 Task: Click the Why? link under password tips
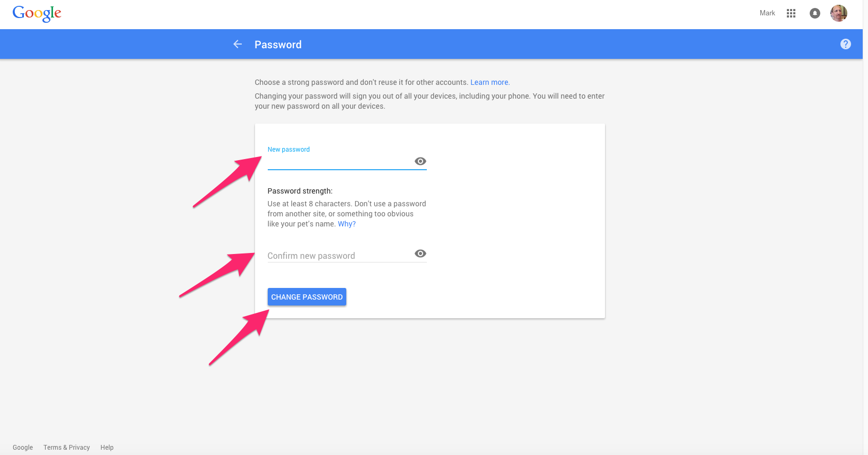click(x=346, y=223)
